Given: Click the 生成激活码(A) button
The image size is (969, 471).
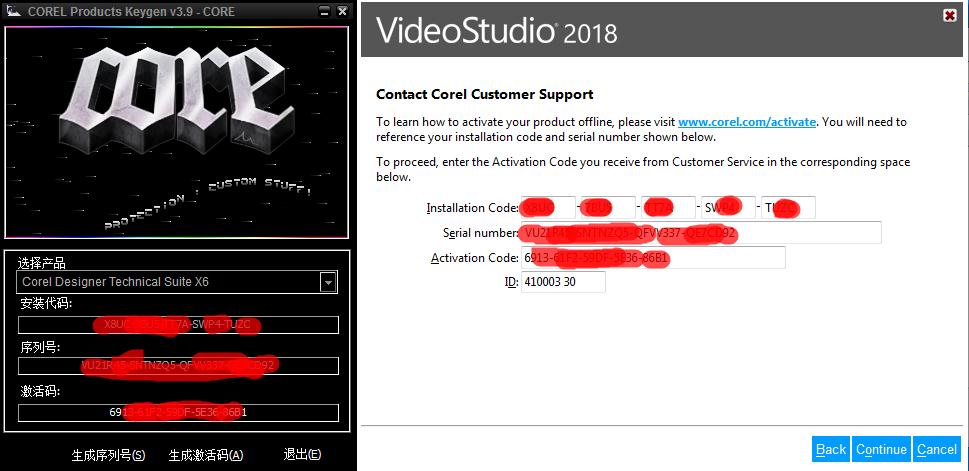Looking at the screenshot, I should 206,456.
